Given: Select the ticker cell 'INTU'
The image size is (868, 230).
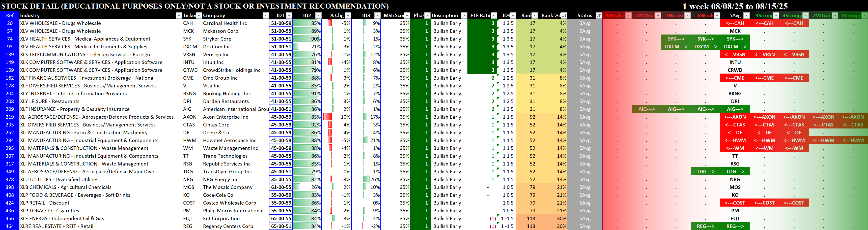Looking at the screenshot, I should click(189, 62).
